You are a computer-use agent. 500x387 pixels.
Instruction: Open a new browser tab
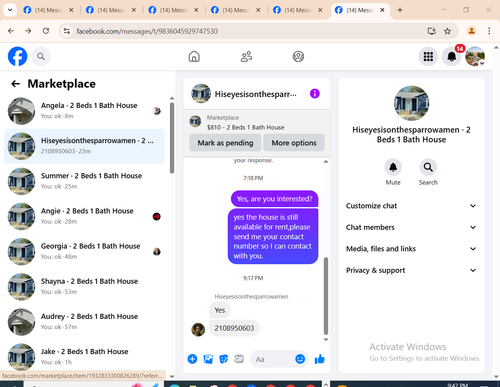point(400,10)
